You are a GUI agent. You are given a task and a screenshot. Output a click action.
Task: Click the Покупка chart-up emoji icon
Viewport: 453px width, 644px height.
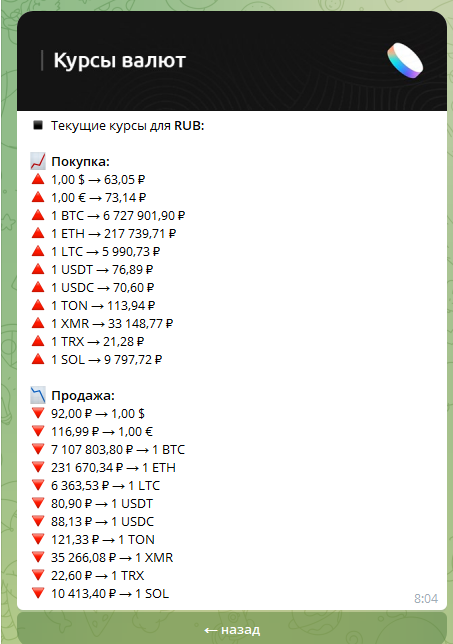pyautogui.click(x=38, y=161)
